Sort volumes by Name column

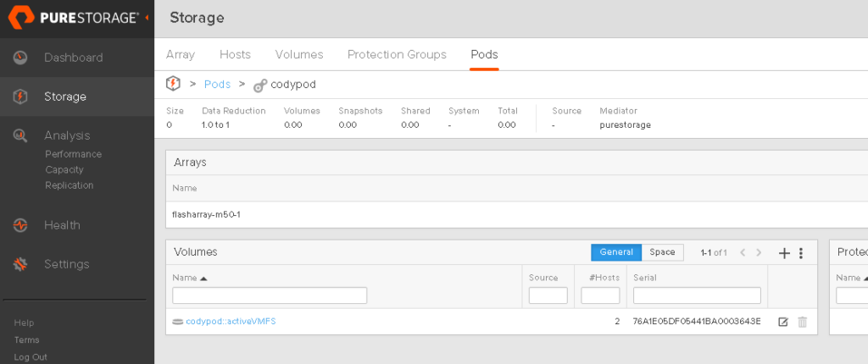(x=189, y=278)
